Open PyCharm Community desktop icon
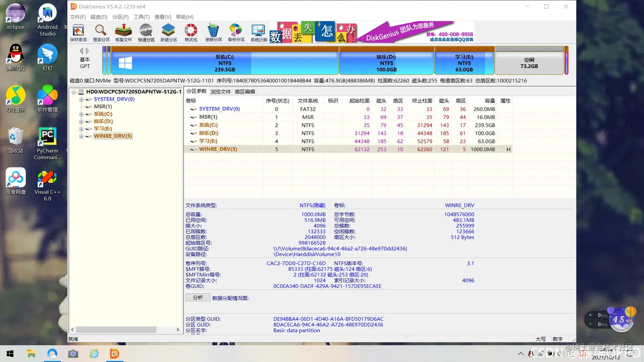 click(x=47, y=143)
